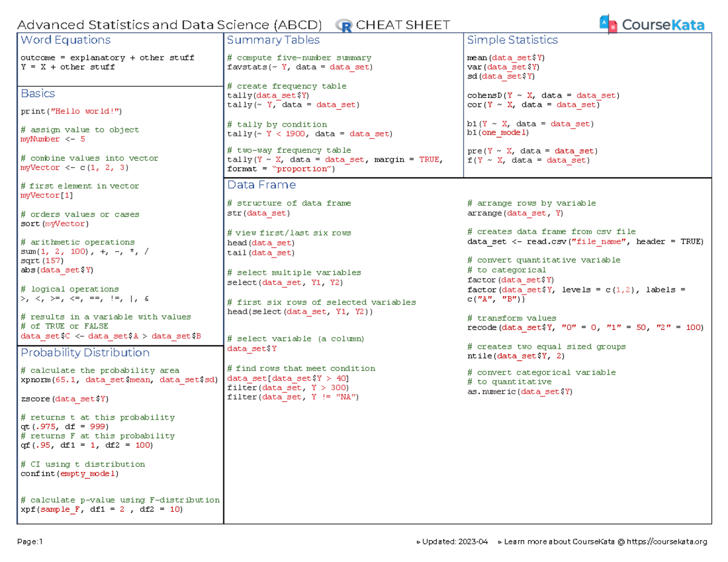Select the Word Equations section header

[x=64, y=40]
